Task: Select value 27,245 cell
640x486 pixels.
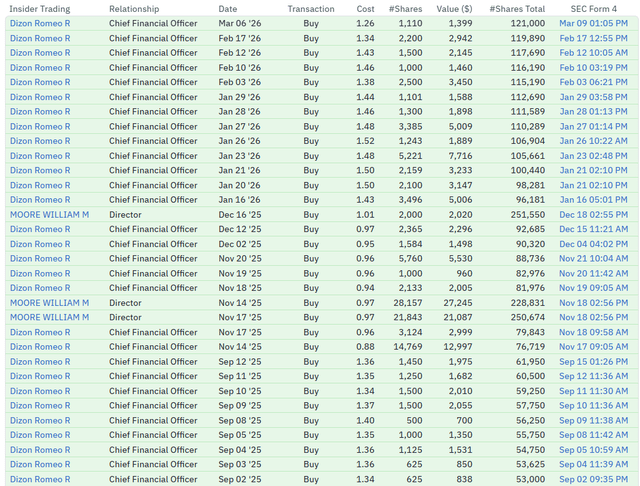Action: point(458,303)
